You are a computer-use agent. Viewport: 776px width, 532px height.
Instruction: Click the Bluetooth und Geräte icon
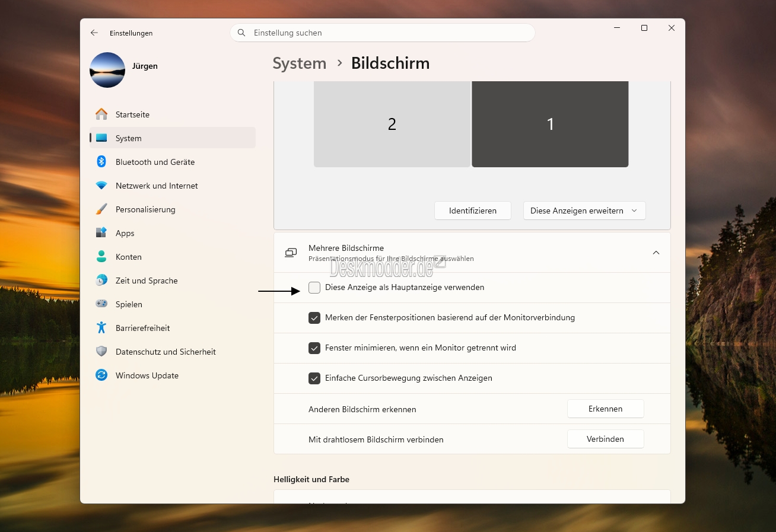tap(101, 162)
